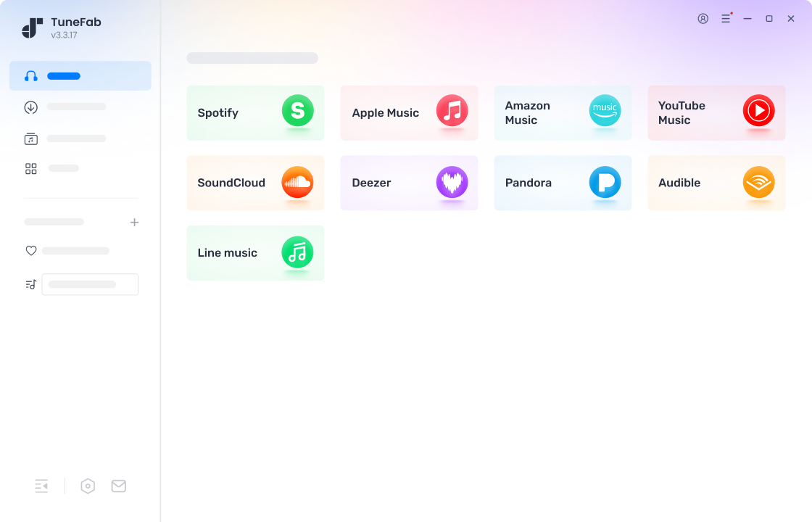This screenshot has width=812, height=522.
Task: Open settings with the gear icon
Action: pyautogui.click(x=88, y=486)
